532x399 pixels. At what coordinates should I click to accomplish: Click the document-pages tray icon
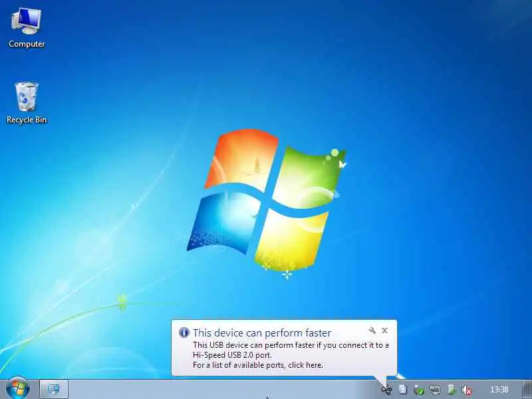click(403, 390)
